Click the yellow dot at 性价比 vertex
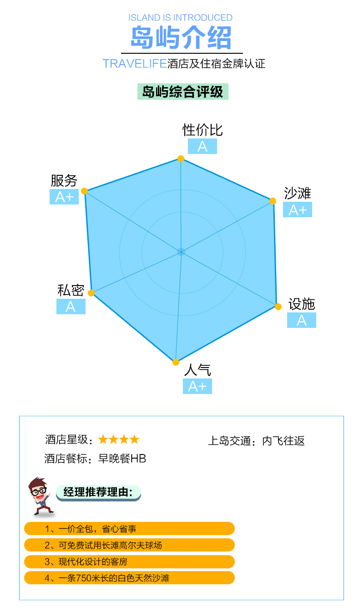Image resolution: width=364 pixels, height=613 pixels. [x=181, y=158]
